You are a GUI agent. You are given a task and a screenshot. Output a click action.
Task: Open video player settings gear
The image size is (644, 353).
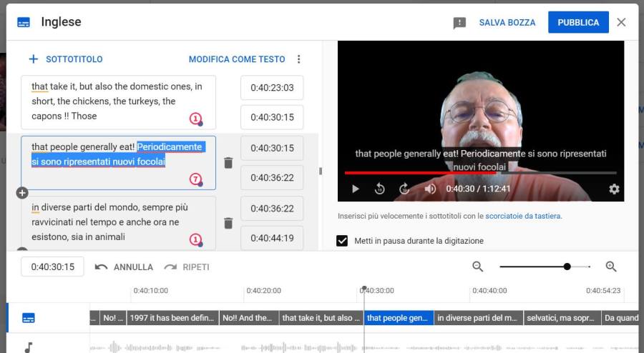pos(614,189)
